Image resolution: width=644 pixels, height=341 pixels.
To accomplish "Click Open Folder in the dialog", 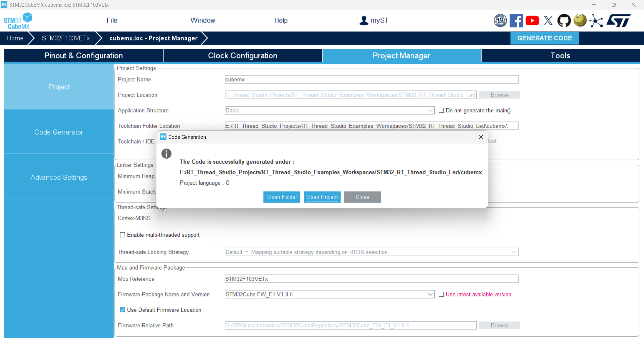I will (282, 197).
